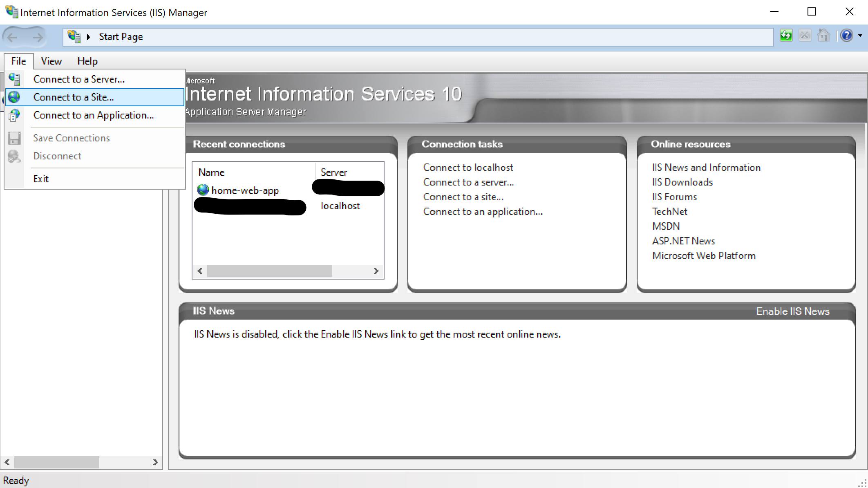Screen dimensions: 868x488
Task: Click Connect to localhost link
Action: 468,168
